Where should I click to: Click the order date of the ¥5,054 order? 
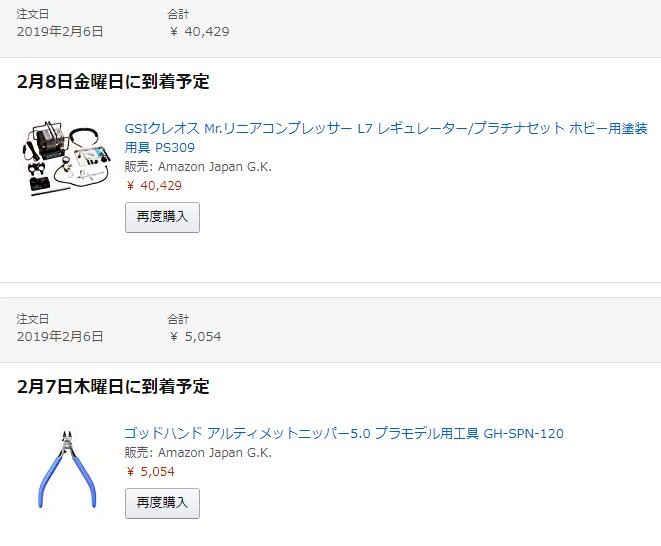60,336
